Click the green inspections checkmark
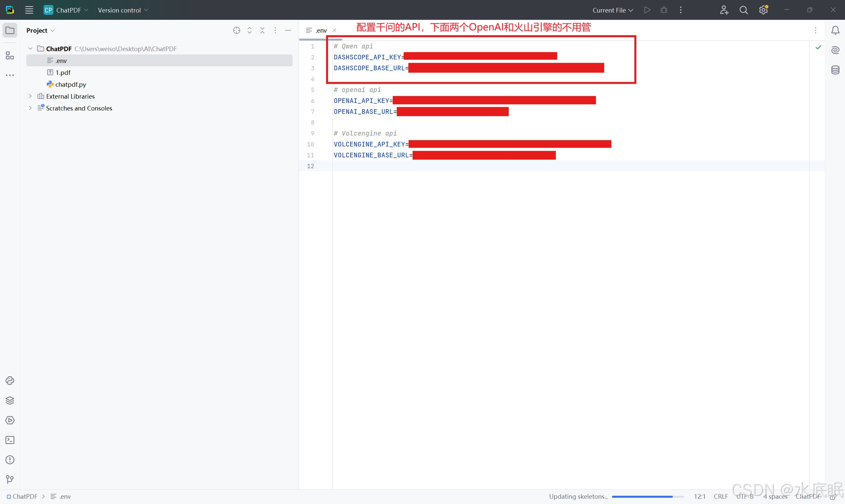The image size is (845, 504). (818, 47)
